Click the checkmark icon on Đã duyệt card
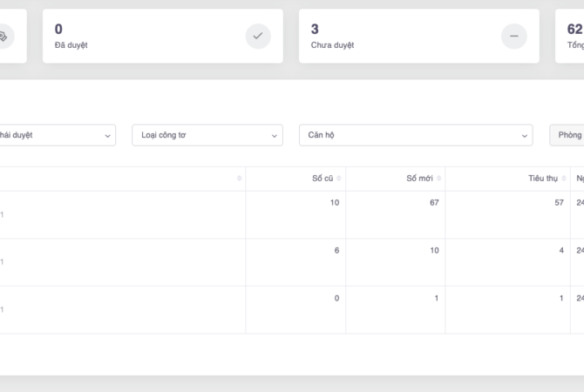Image resolution: width=584 pixels, height=392 pixels. coord(257,36)
